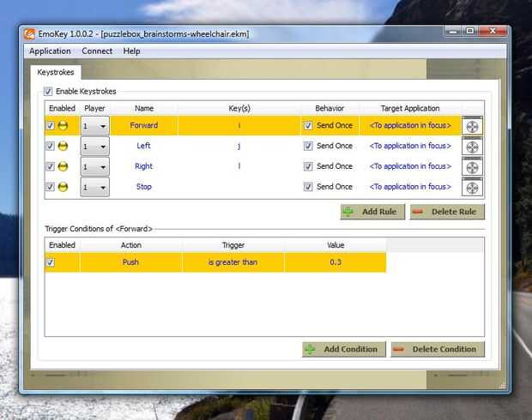532x420 pixels.
Task: Click target application text in Forward row
Action: point(410,125)
